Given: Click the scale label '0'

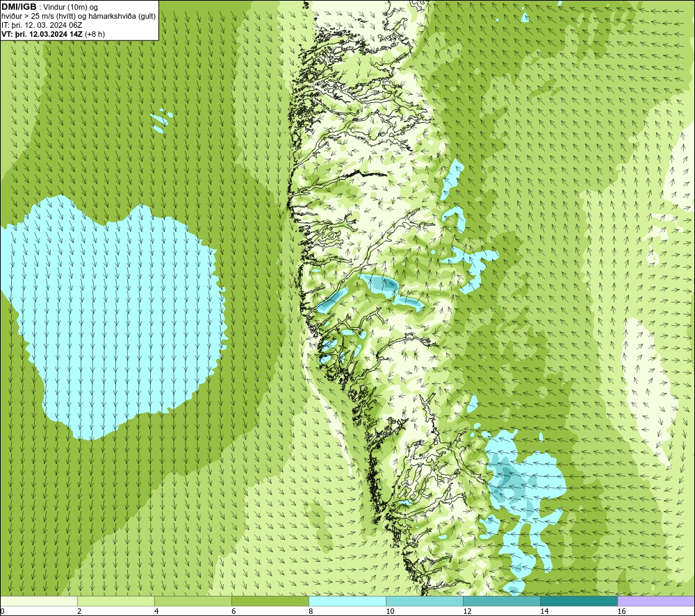Looking at the screenshot, I should [x=2, y=612].
